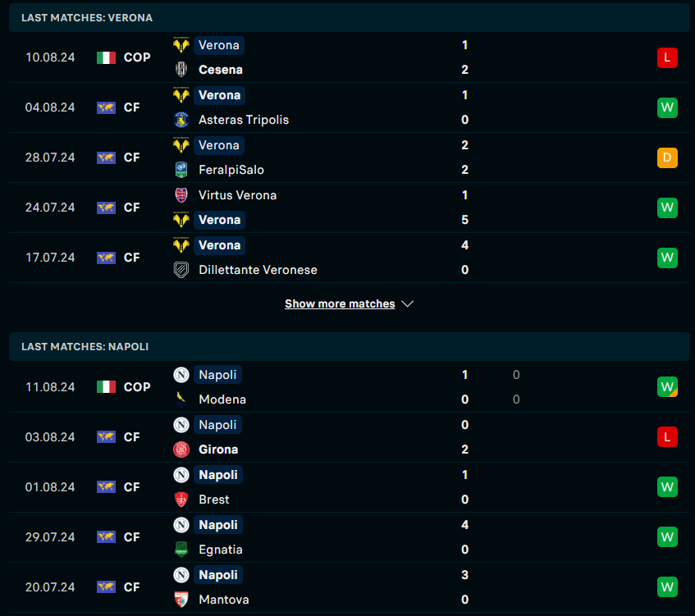This screenshot has width=695, height=616.
Task: Click the Brest crest icon
Action: [x=181, y=500]
